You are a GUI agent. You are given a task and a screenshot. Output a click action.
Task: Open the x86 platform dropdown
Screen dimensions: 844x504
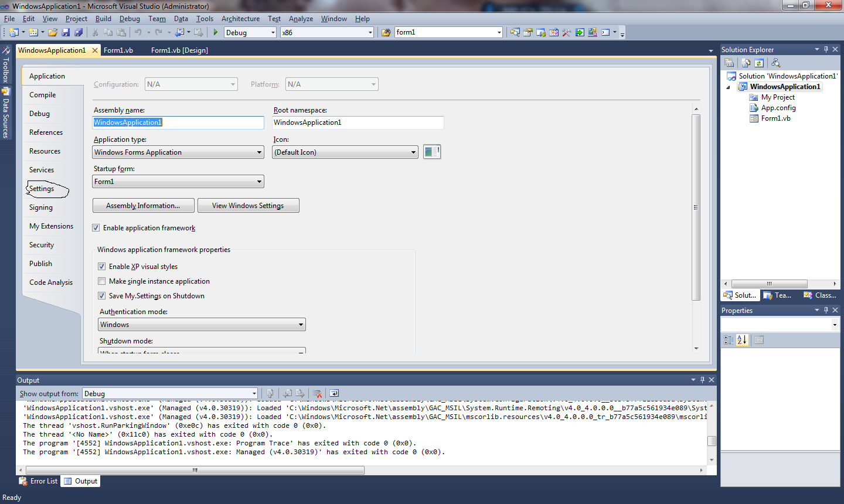click(327, 32)
